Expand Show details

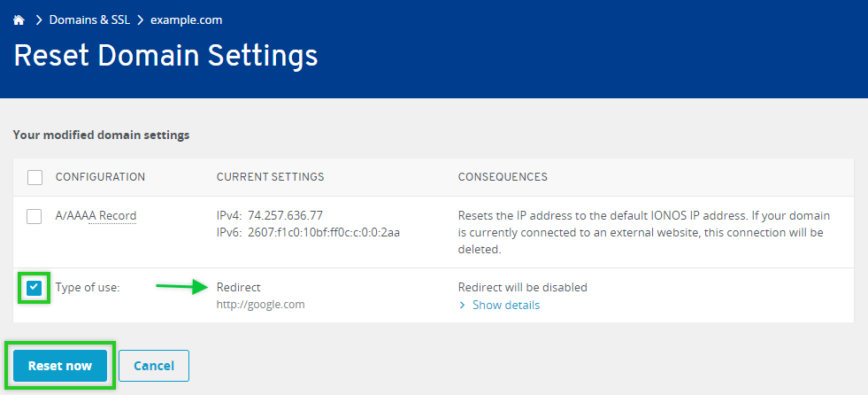point(505,306)
